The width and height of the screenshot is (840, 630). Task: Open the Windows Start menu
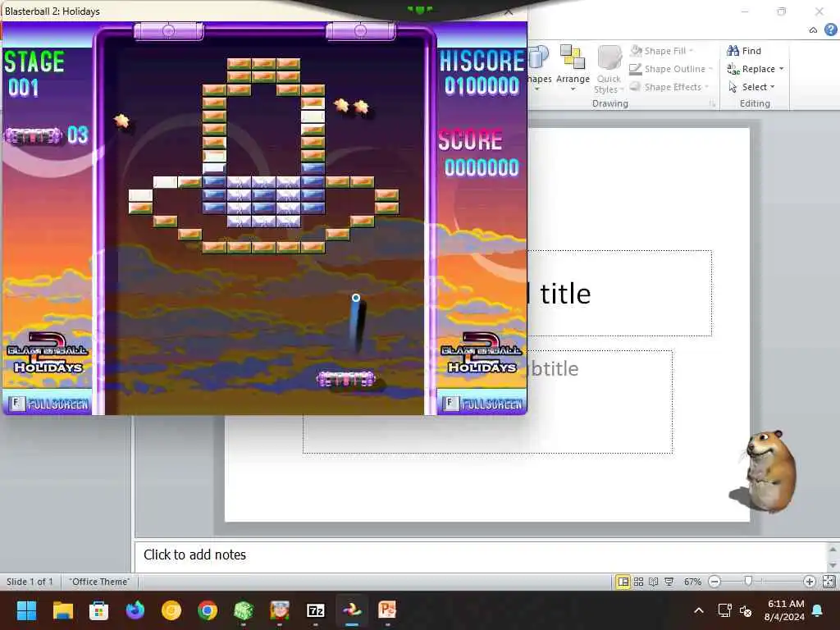[26, 610]
